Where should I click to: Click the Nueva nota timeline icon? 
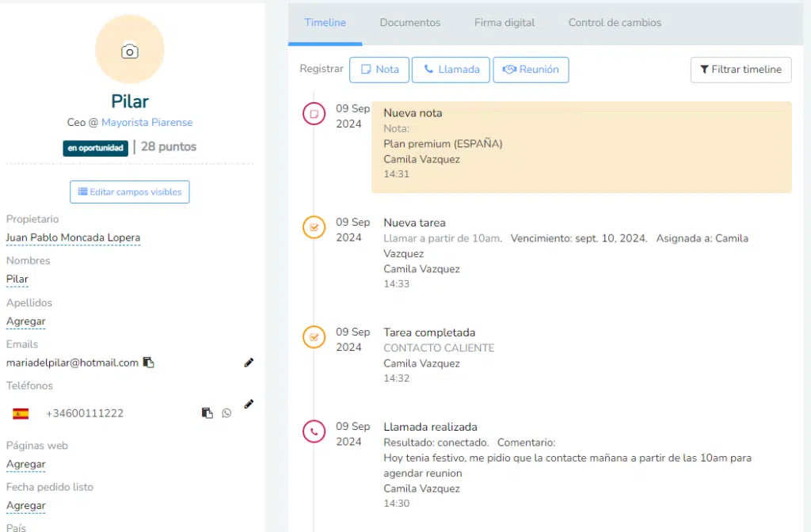tap(314, 114)
